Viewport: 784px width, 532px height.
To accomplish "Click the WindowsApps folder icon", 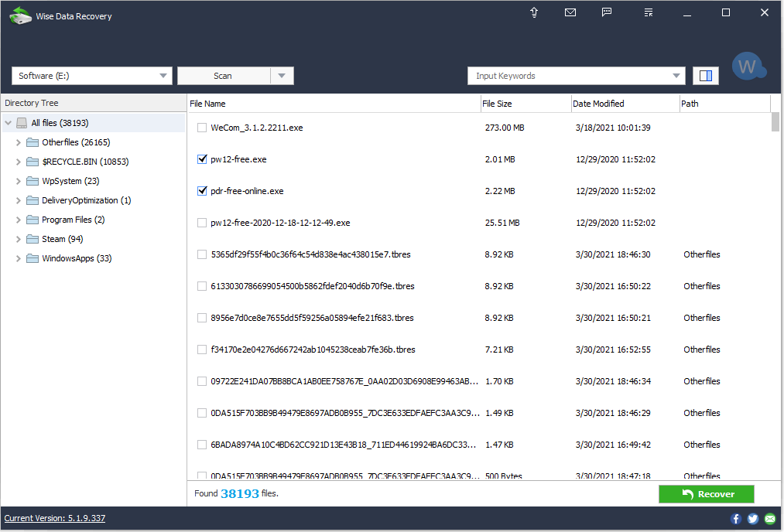I will tap(33, 258).
